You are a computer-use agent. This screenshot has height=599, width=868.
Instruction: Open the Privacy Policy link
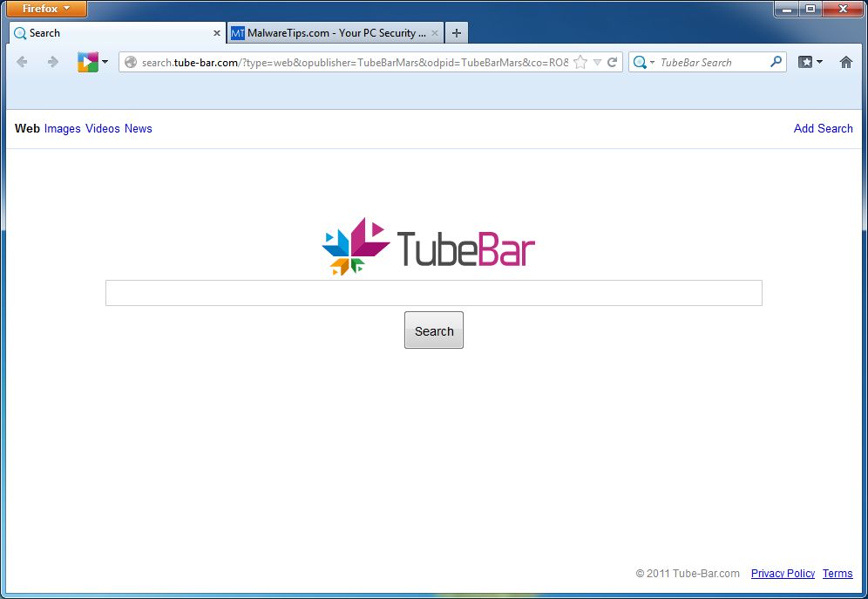tap(783, 574)
